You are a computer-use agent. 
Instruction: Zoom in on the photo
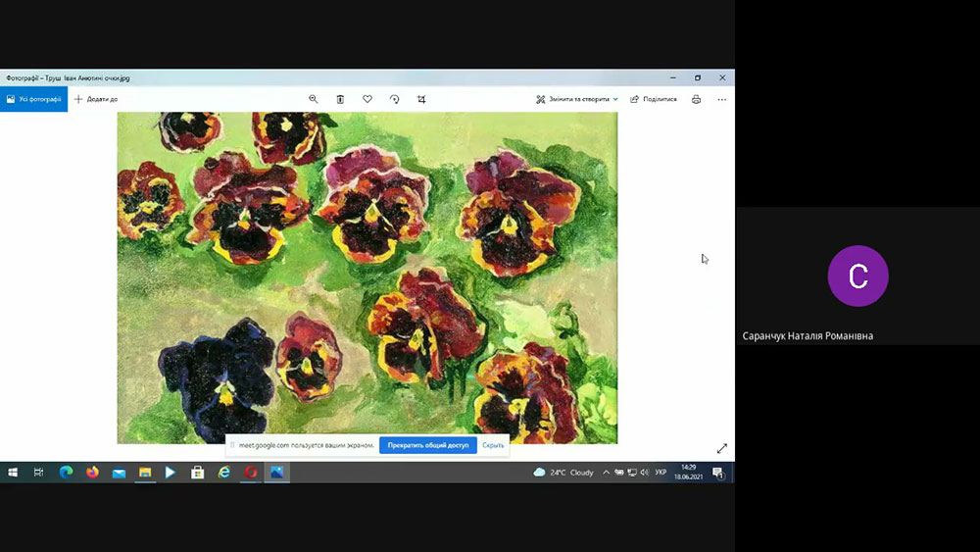tap(314, 99)
